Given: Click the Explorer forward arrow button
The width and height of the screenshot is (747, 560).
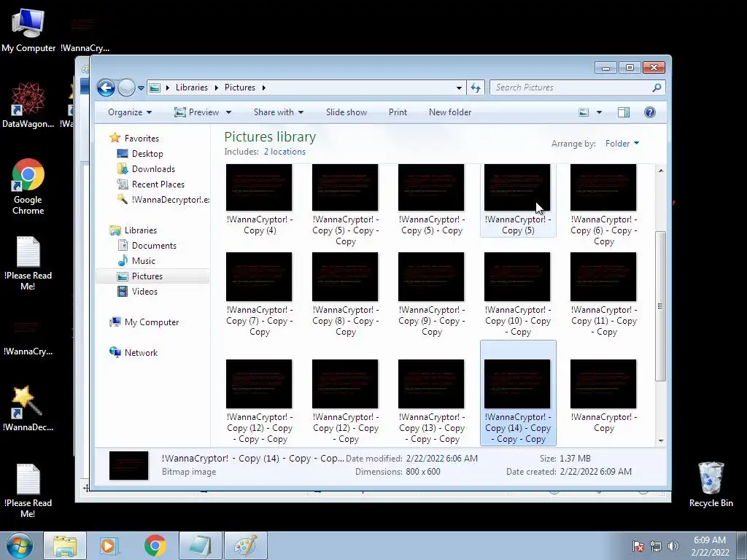Looking at the screenshot, I should coord(126,87).
